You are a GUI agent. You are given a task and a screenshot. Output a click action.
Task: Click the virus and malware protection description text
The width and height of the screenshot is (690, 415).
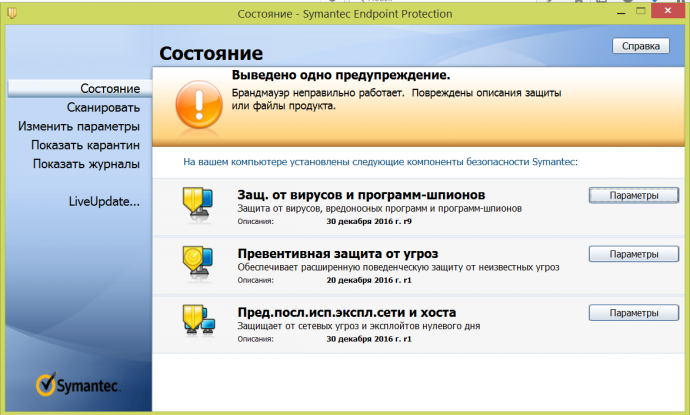pos(380,208)
